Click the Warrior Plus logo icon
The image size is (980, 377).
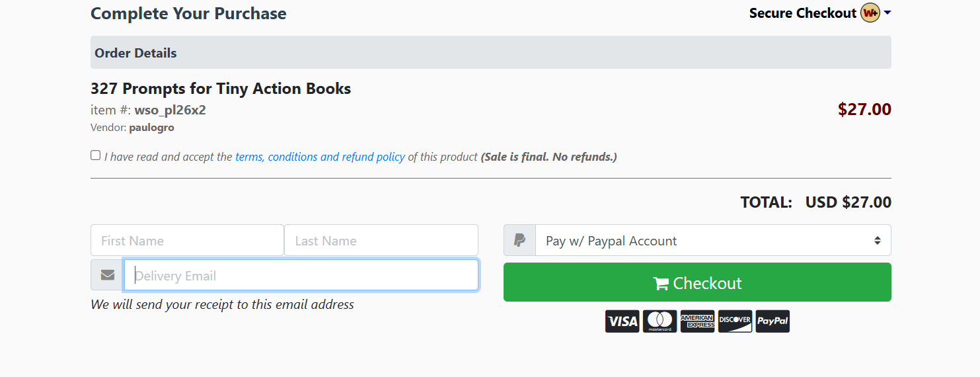pyautogui.click(x=870, y=13)
